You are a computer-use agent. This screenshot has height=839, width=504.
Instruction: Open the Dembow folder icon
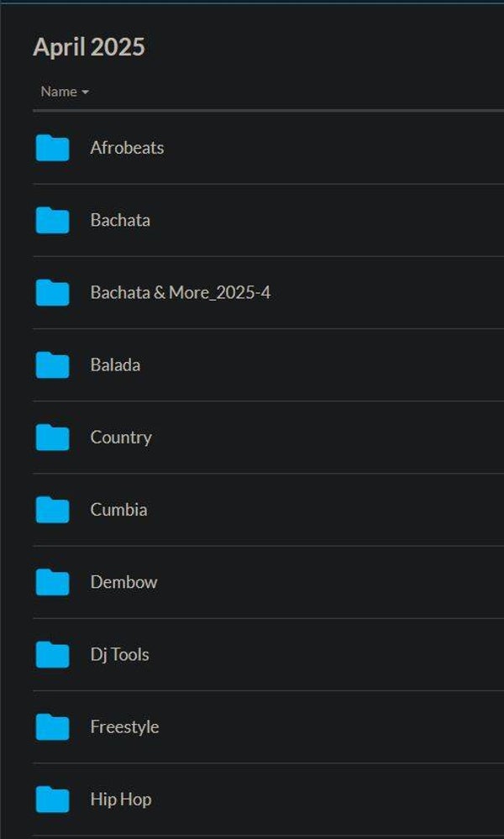pos(52,582)
